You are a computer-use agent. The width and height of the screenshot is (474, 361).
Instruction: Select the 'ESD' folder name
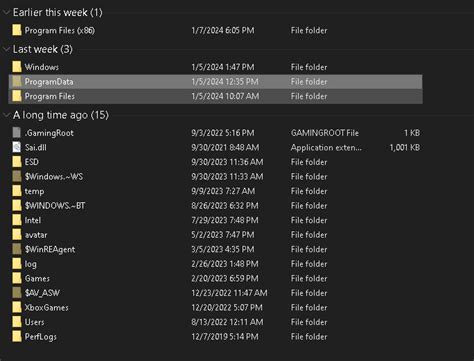pos(32,162)
